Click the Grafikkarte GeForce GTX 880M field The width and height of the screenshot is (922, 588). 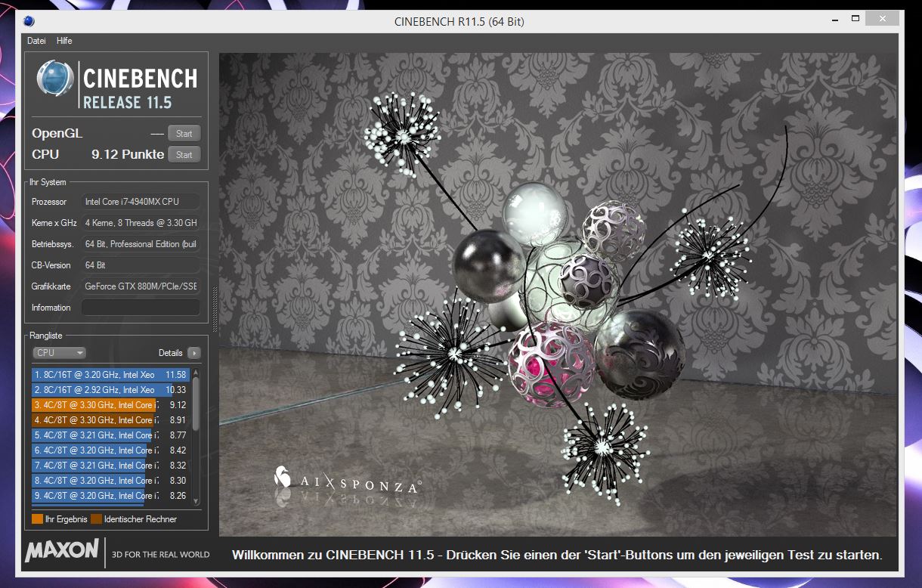(x=141, y=286)
